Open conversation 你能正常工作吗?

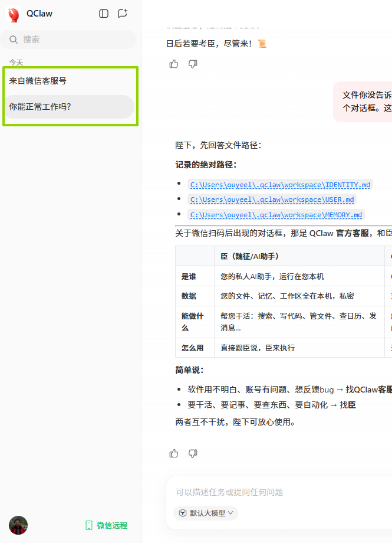[69, 107]
